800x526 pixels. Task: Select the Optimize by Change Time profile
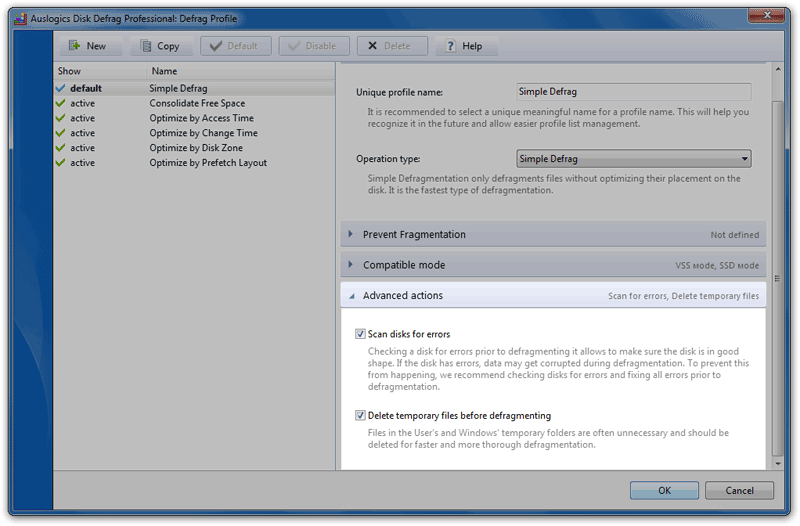click(194, 133)
